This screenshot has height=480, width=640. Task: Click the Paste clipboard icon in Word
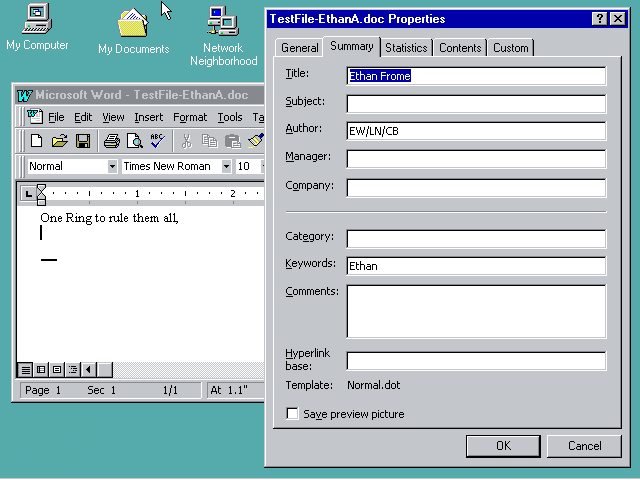point(233,141)
